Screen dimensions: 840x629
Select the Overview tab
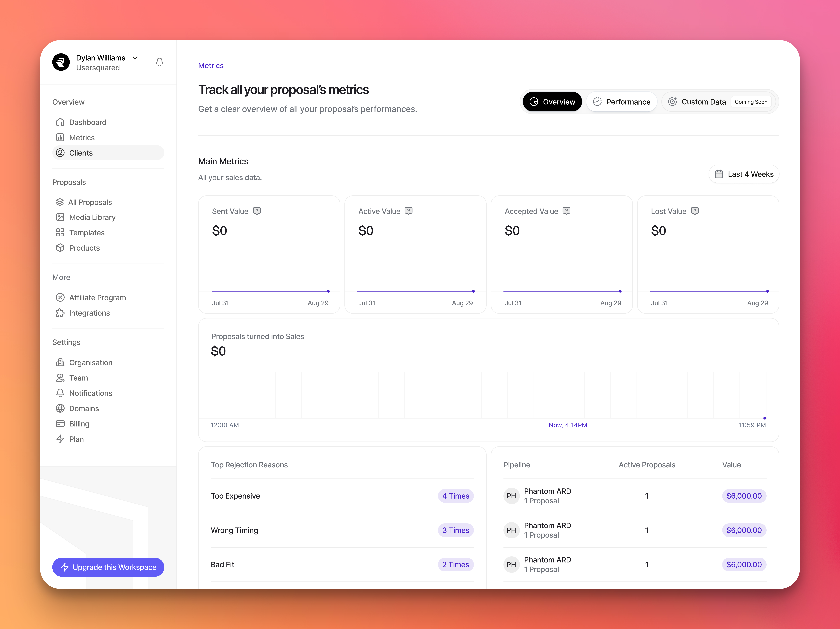click(552, 102)
